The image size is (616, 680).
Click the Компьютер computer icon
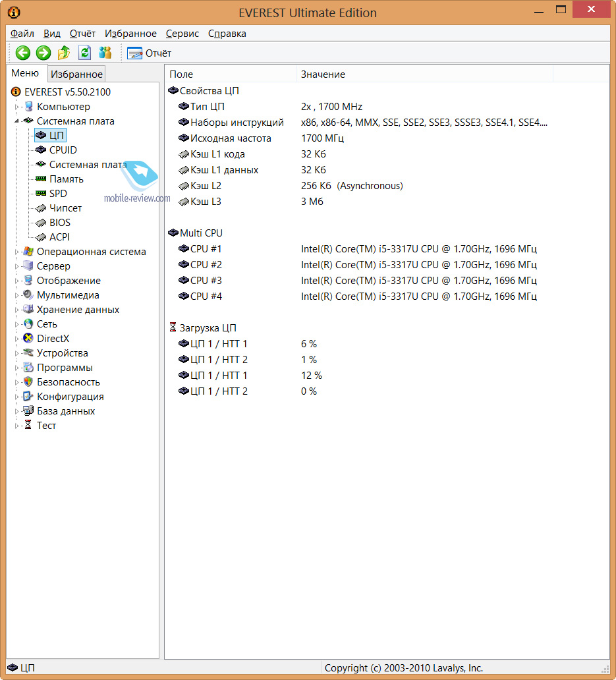tap(28, 106)
